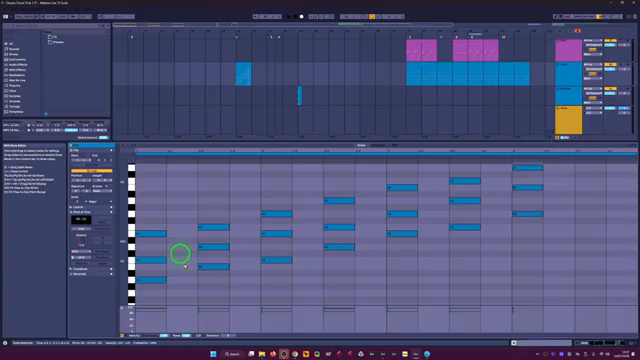Open the Windows Start menu
The width and height of the screenshot is (640, 360).
point(213,354)
